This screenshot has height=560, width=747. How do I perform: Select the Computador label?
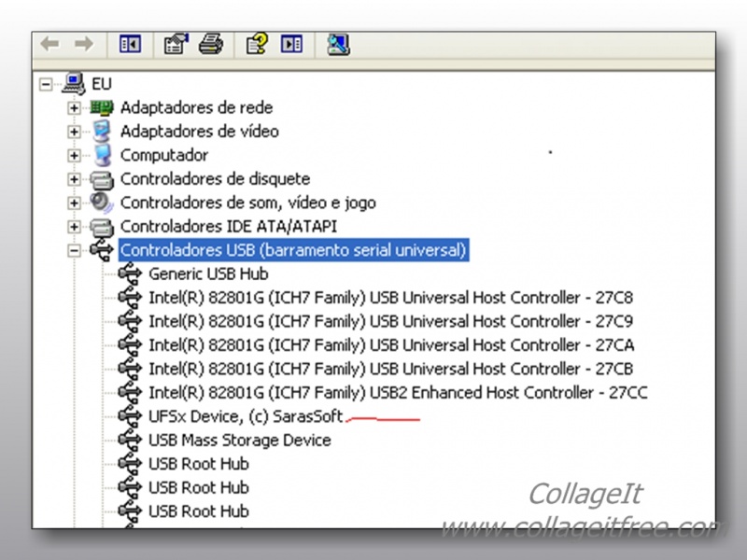click(x=164, y=156)
